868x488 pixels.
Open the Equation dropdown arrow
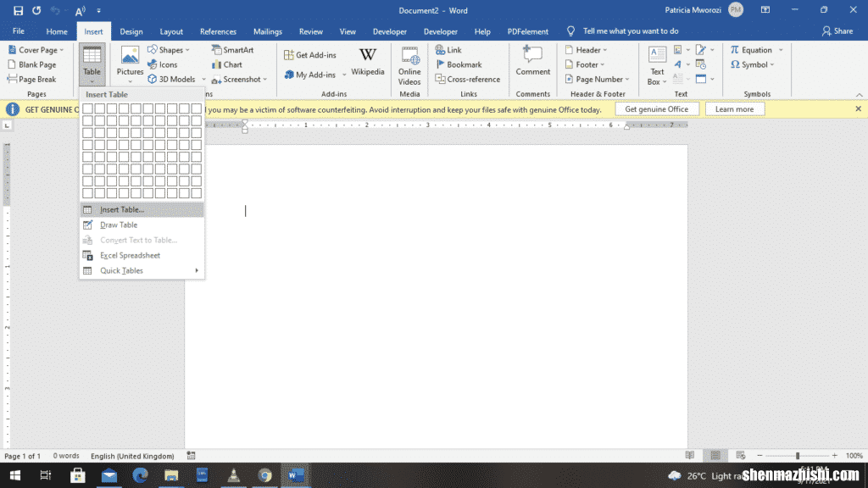(x=781, y=50)
